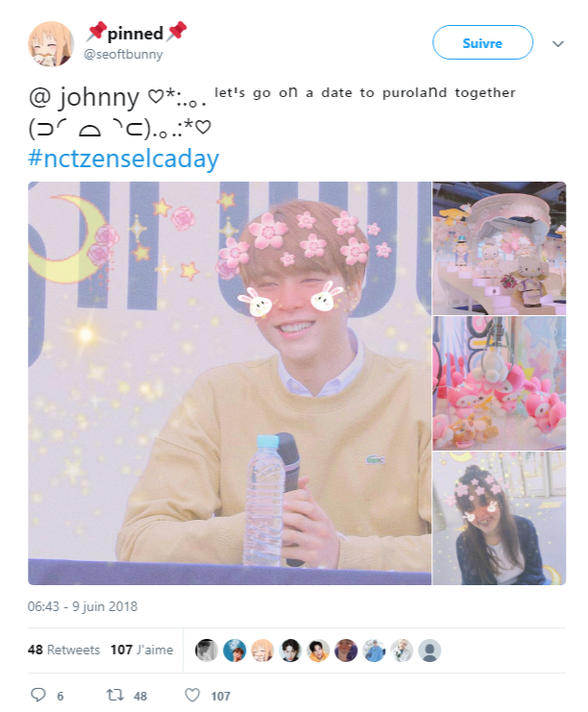Expand the tweet options chevron

558,44
